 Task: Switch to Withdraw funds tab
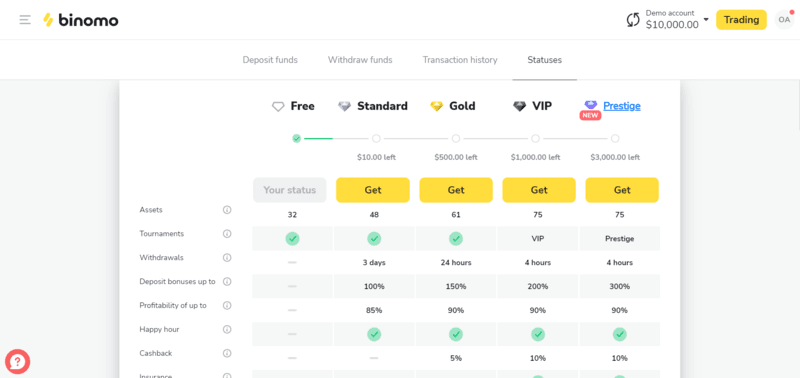pyautogui.click(x=360, y=60)
